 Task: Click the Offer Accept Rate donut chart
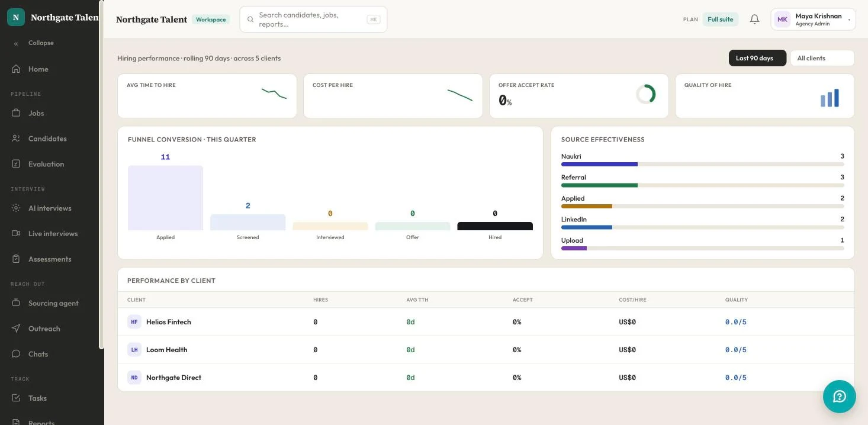click(x=646, y=94)
